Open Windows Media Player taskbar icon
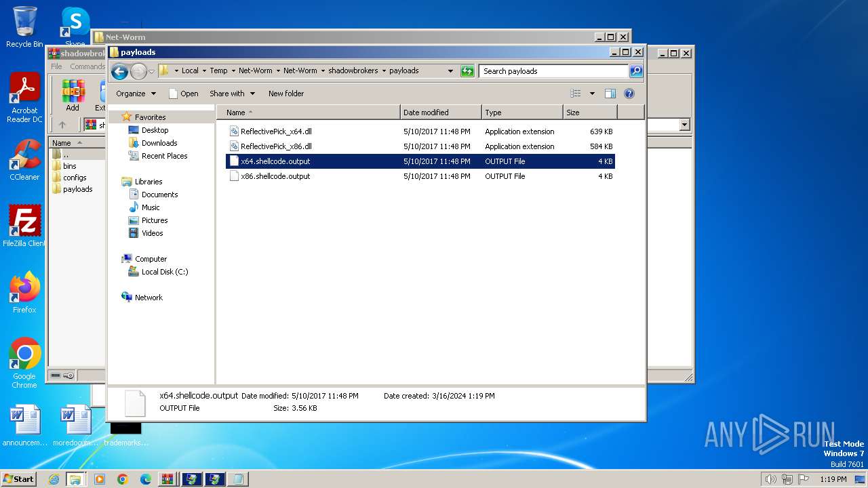868x488 pixels. pyautogui.click(x=100, y=479)
